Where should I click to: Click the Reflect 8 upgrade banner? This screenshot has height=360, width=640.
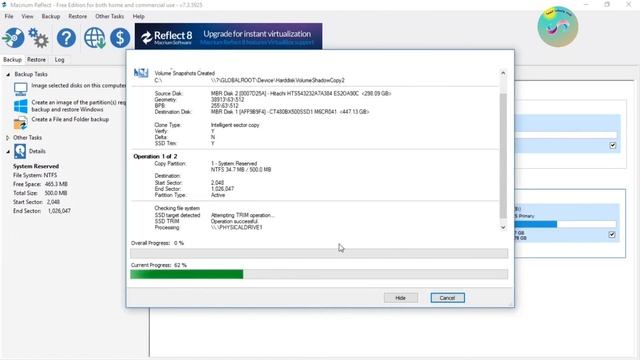228,36
